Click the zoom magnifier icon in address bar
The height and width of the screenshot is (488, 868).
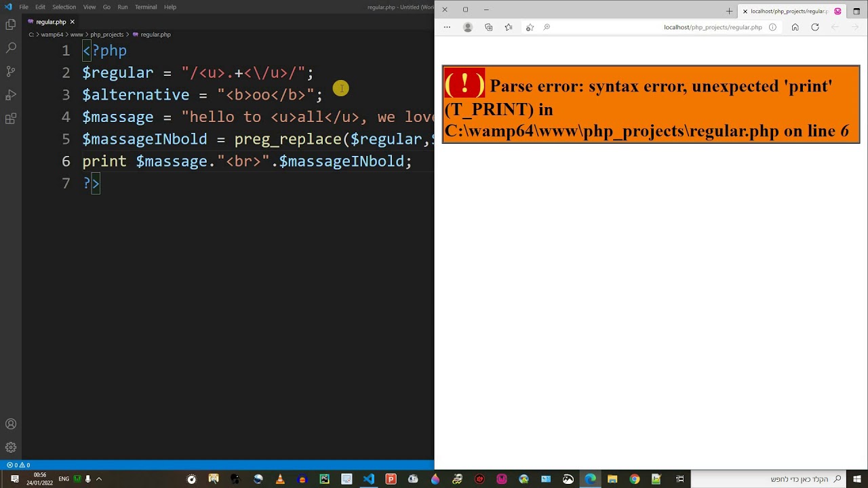[547, 27]
